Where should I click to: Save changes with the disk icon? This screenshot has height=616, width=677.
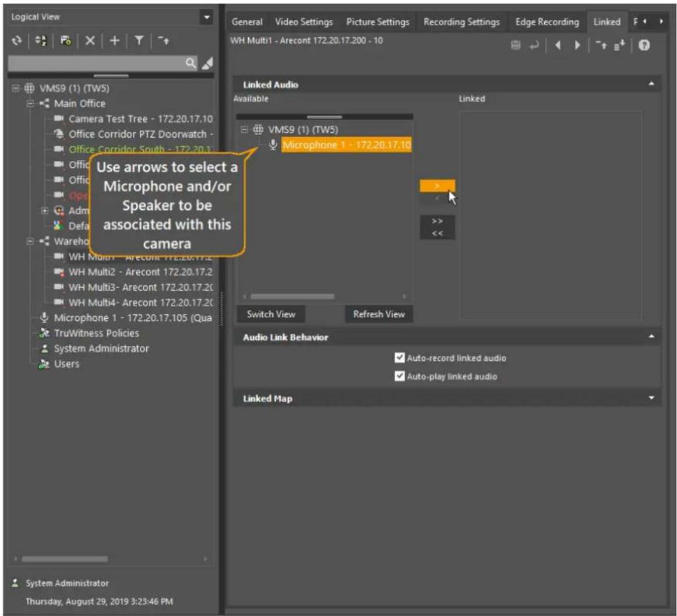pos(516,45)
